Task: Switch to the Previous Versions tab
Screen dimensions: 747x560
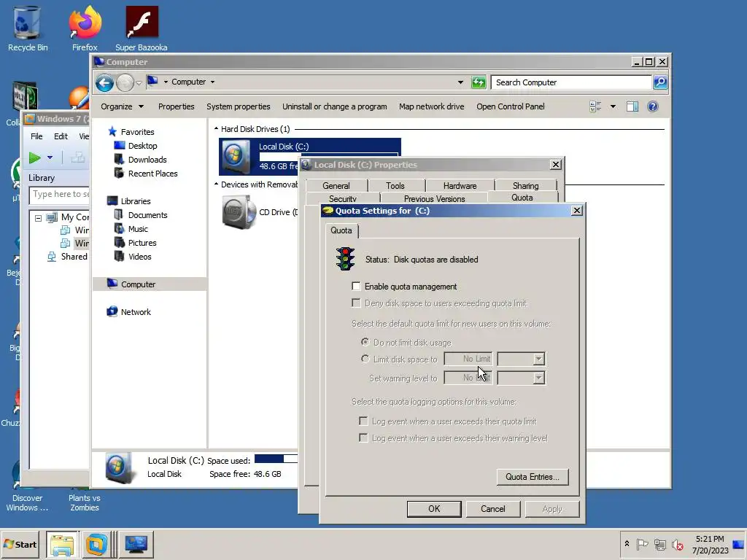Action: click(x=434, y=198)
